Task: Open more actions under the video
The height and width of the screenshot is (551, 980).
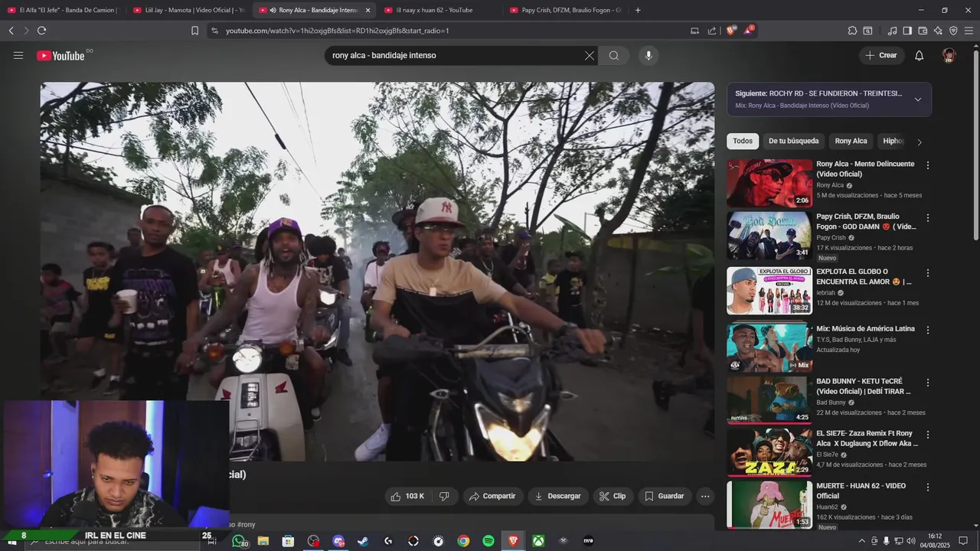Action: (705, 496)
